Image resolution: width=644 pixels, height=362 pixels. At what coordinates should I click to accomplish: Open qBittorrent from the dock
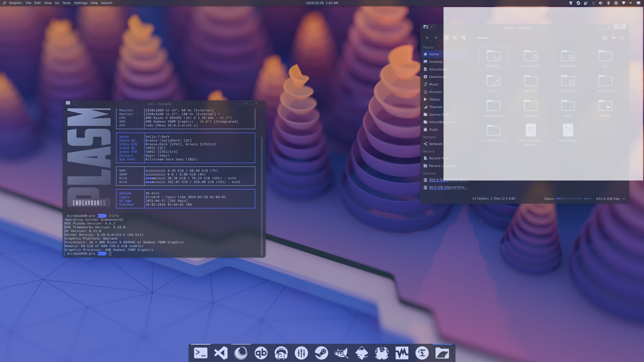(x=261, y=353)
